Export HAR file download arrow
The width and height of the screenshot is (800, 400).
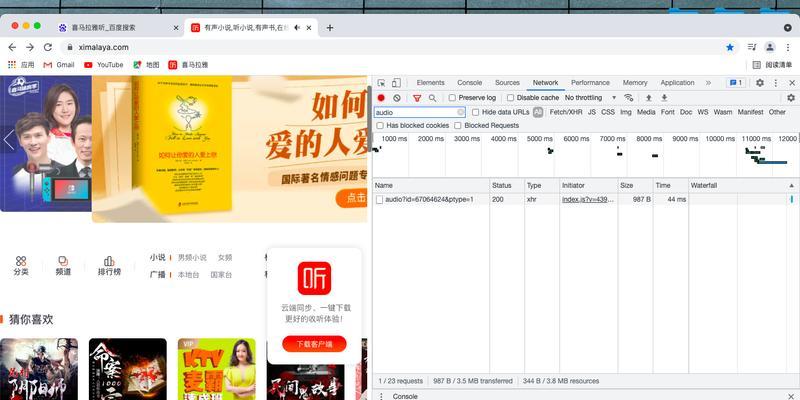[664, 97]
